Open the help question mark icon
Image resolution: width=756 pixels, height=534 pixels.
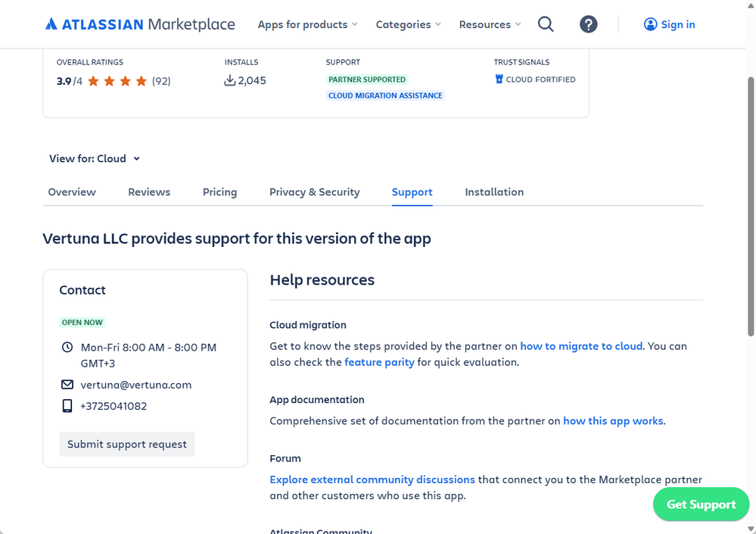pyautogui.click(x=588, y=24)
